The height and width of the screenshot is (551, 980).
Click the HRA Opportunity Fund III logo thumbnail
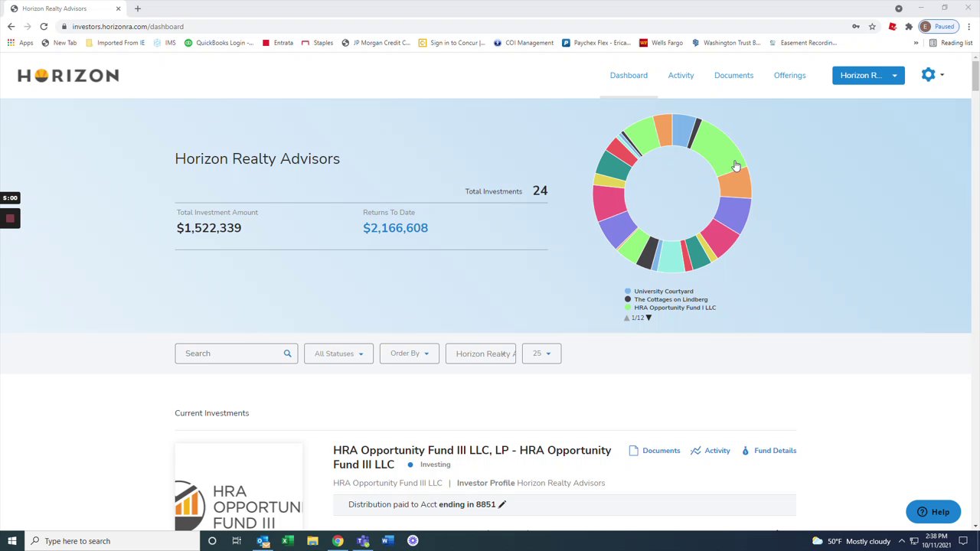click(239, 487)
